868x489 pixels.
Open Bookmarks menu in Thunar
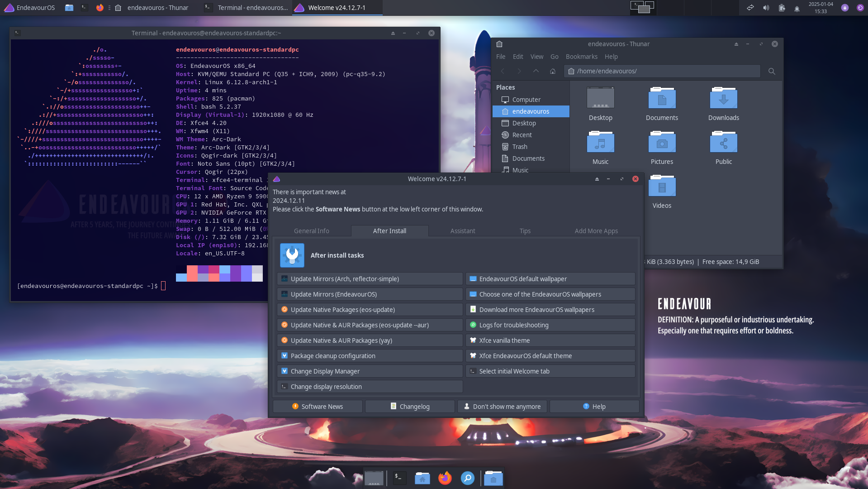(582, 57)
